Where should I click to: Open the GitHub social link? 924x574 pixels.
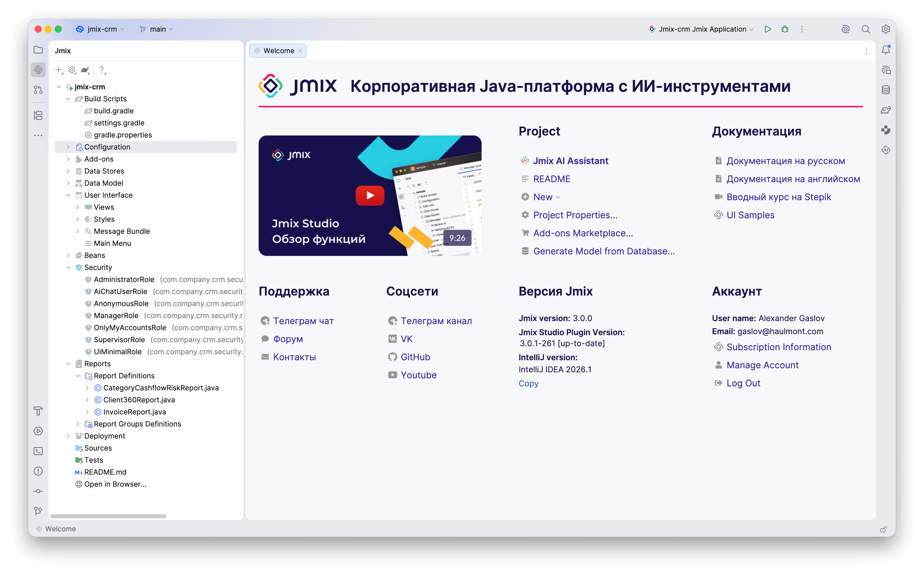pos(415,357)
